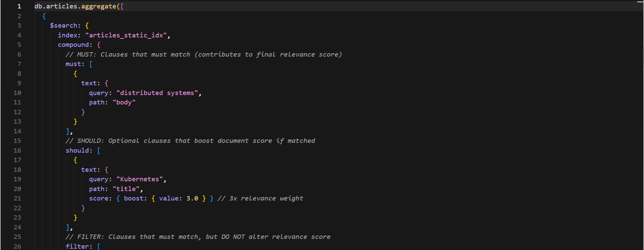Screen dimensions: 644x250
Task: Click the should key on line 16
Action: coord(77,151)
